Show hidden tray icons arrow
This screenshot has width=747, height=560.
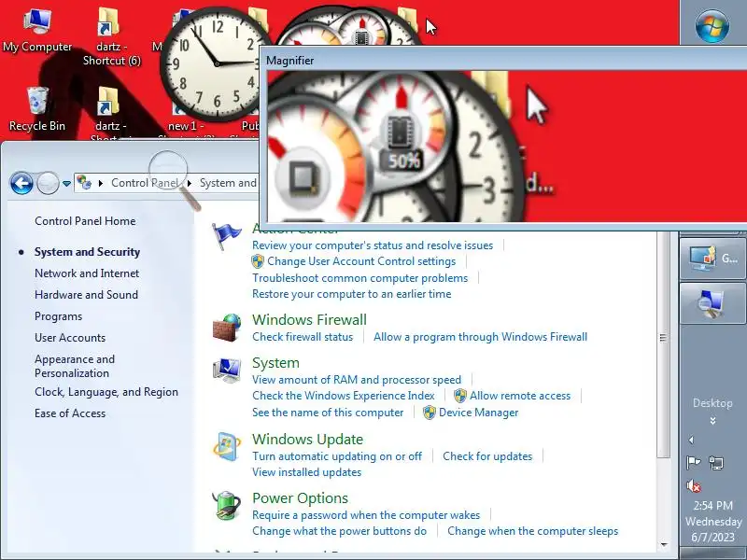click(x=691, y=440)
